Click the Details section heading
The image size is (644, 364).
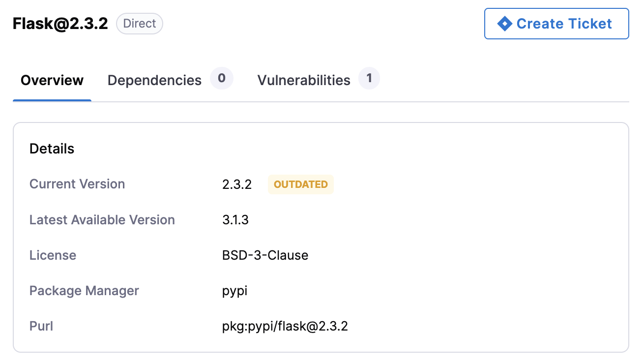[x=52, y=149]
